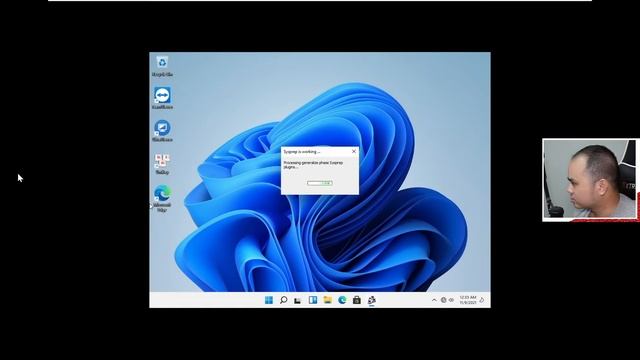Image resolution: width=640 pixels, height=360 pixels.
Task: Open the taskbar clock and date
Action: pyautogui.click(x=468, y=300)
